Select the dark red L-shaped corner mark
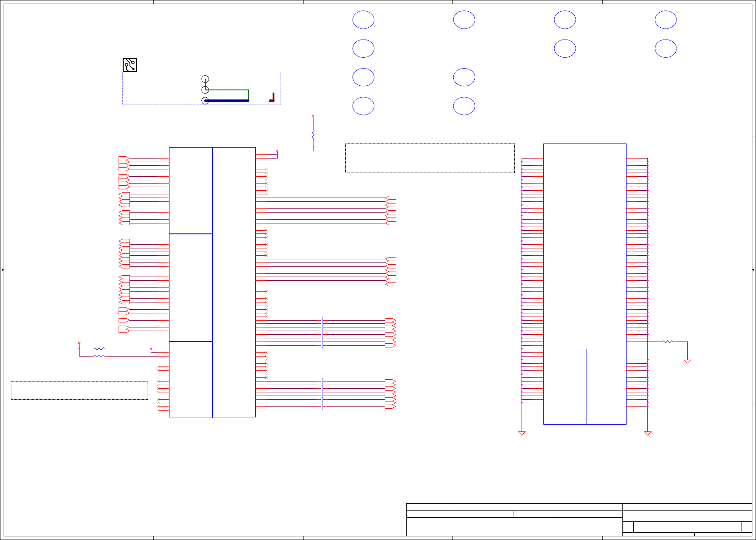This screenshot has width=756, height=540. (272, 97)
